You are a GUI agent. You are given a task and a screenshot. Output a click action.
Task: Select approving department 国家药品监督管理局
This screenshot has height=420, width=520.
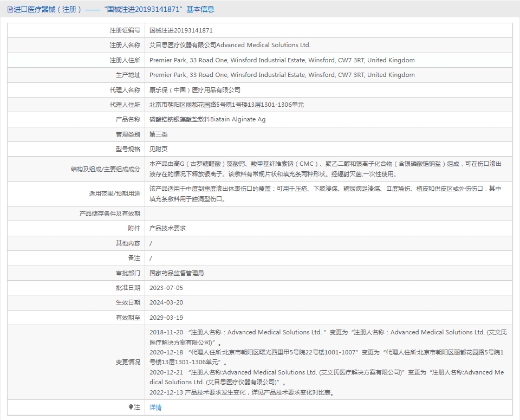click(177, 273)
